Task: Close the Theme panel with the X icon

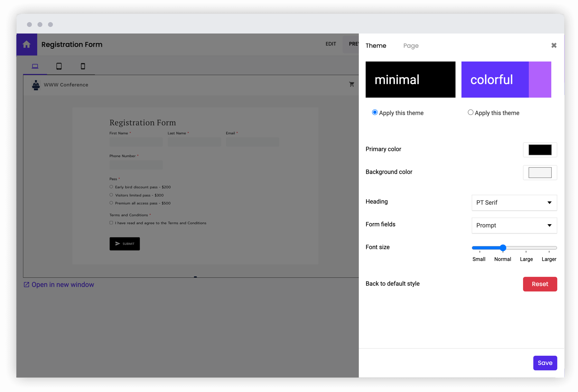Action: coord(554,45)
